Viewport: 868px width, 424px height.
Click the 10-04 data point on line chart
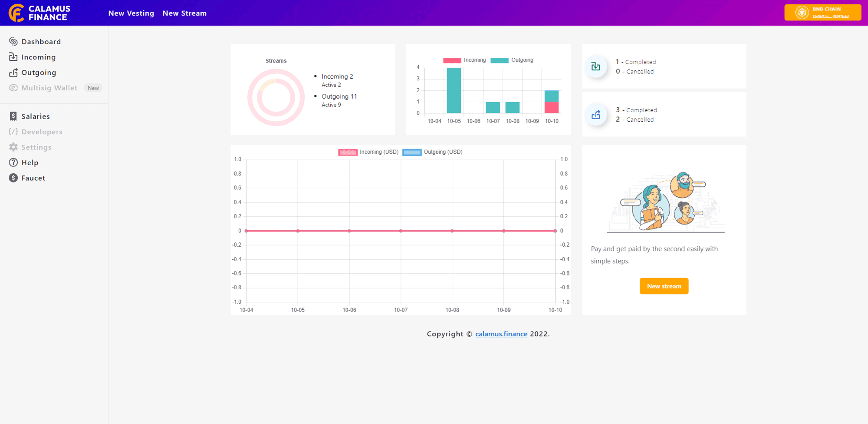(246, 231)
